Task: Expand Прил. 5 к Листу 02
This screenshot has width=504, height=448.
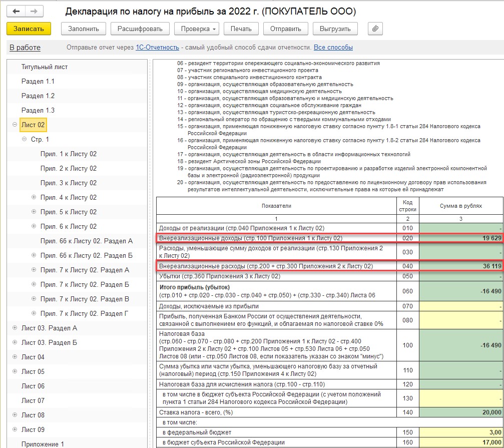Action: pyautogui.click(x=34, y=211)
